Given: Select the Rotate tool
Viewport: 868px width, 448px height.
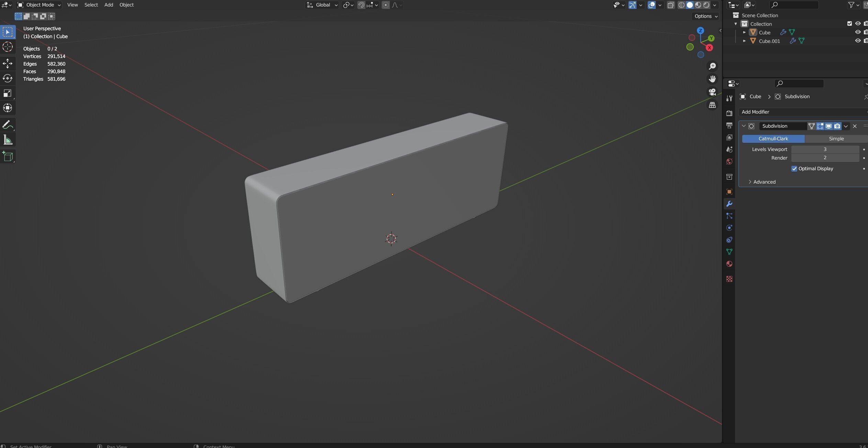Looking at the screenshot, I should 8,78.
